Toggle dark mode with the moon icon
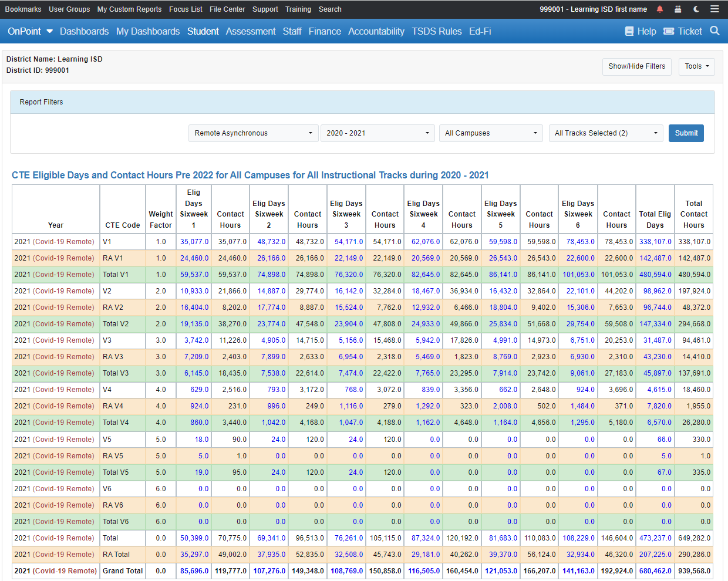 pyautogui.click(x=695, y=9)
